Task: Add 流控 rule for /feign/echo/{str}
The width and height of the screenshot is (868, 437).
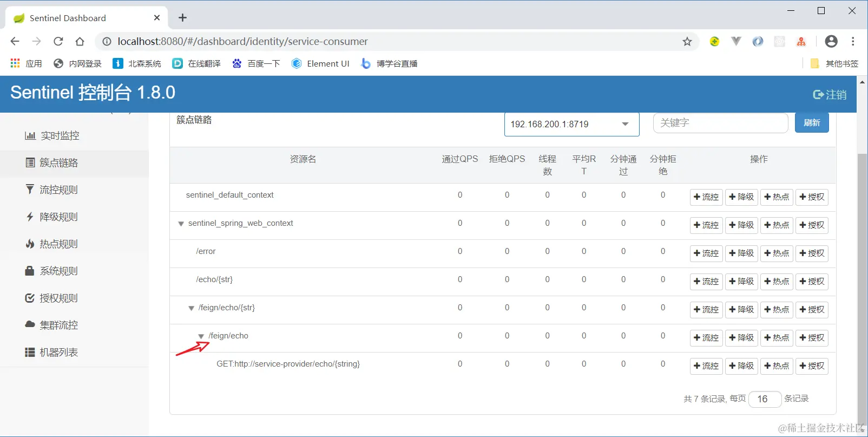Action: pyautogui.click(x=706, y=310)
